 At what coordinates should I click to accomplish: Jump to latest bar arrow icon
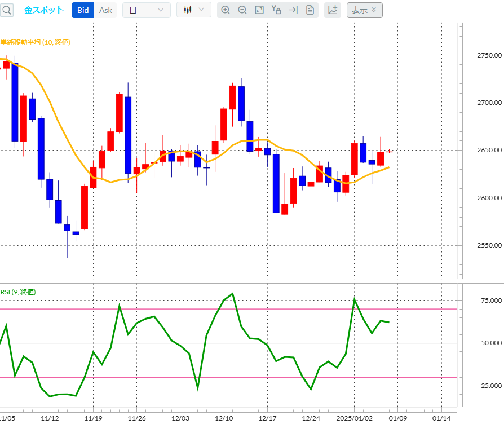(x=293, y=10)
